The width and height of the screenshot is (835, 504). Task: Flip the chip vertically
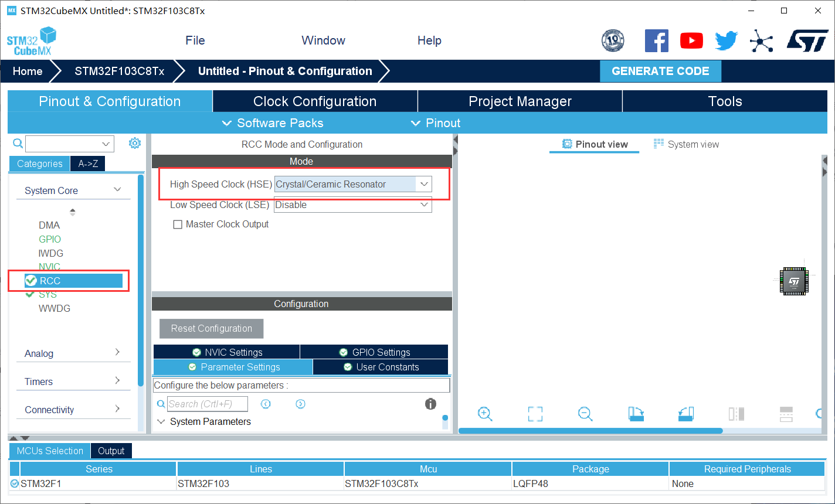pos(786,414)
